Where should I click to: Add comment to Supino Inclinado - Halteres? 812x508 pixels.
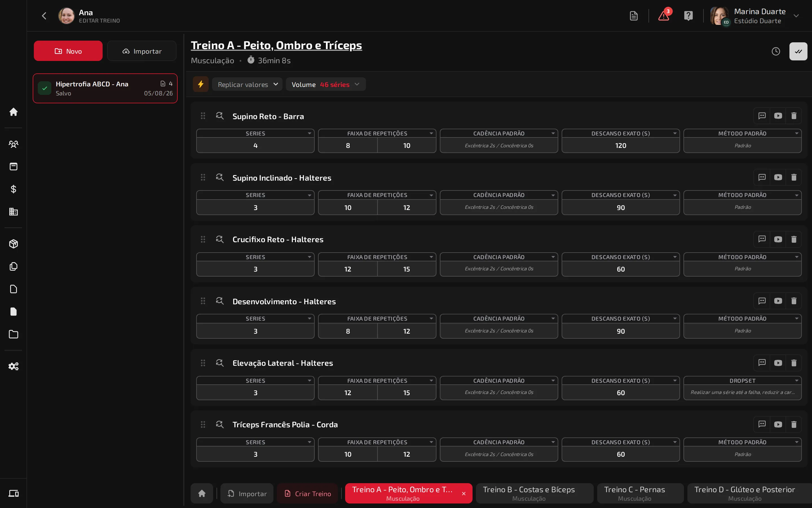(x=762, y=178)
